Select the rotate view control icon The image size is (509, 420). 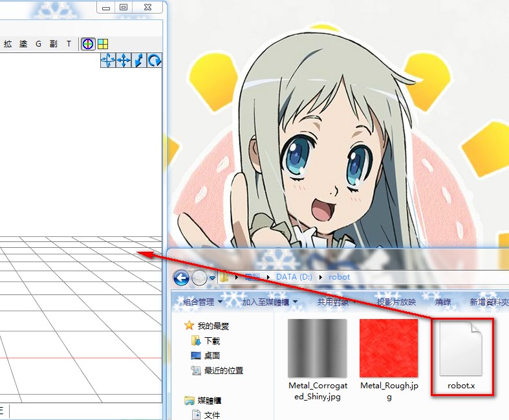click(x=155, y=60)
